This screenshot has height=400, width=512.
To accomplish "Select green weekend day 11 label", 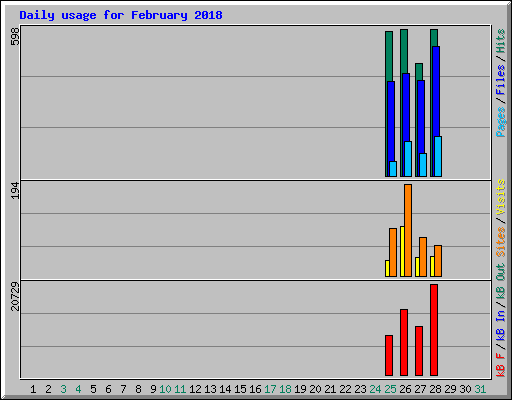I will (180, 389).
